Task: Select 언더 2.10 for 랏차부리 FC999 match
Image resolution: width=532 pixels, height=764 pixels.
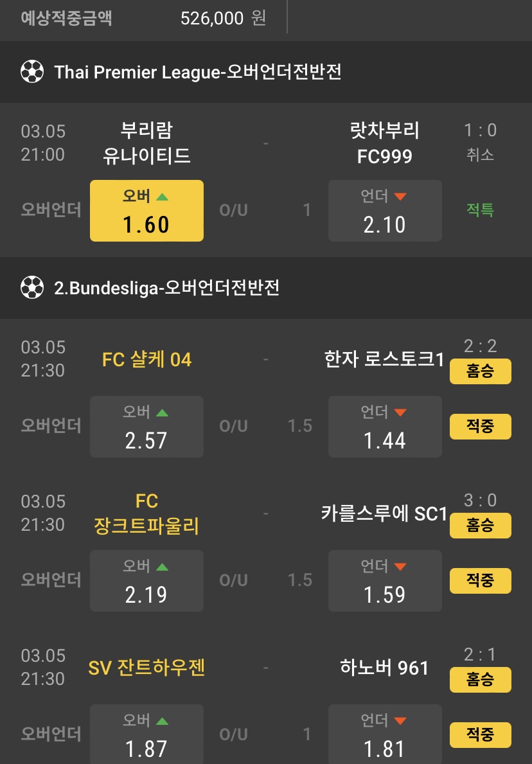Action: [x=385, y=211]
